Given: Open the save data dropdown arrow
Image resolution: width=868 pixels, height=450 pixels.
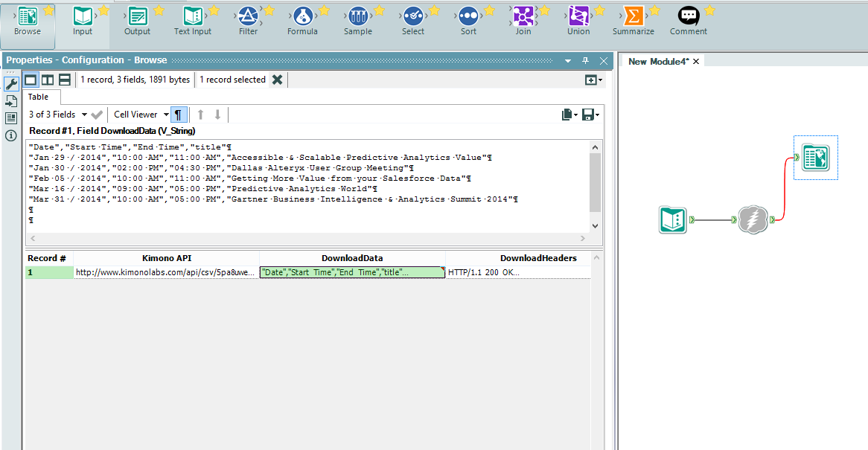Looking at the screenshot, I should pos(598,115).
